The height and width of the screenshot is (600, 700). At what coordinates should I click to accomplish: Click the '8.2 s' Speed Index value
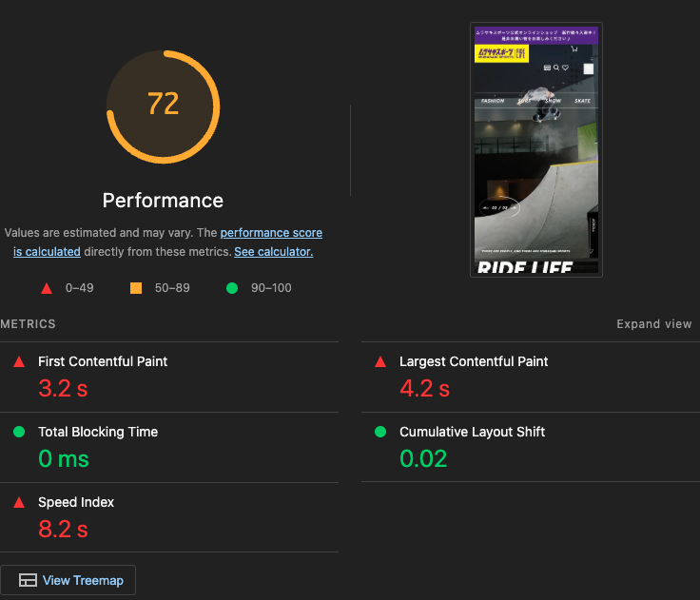pos(63,529)
